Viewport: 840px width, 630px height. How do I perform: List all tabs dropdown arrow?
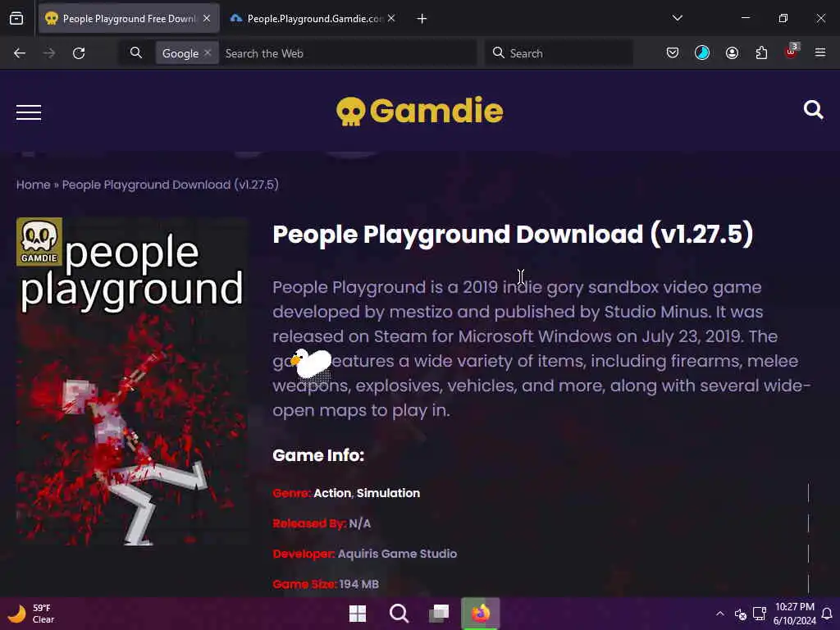(x=677, y=18)
